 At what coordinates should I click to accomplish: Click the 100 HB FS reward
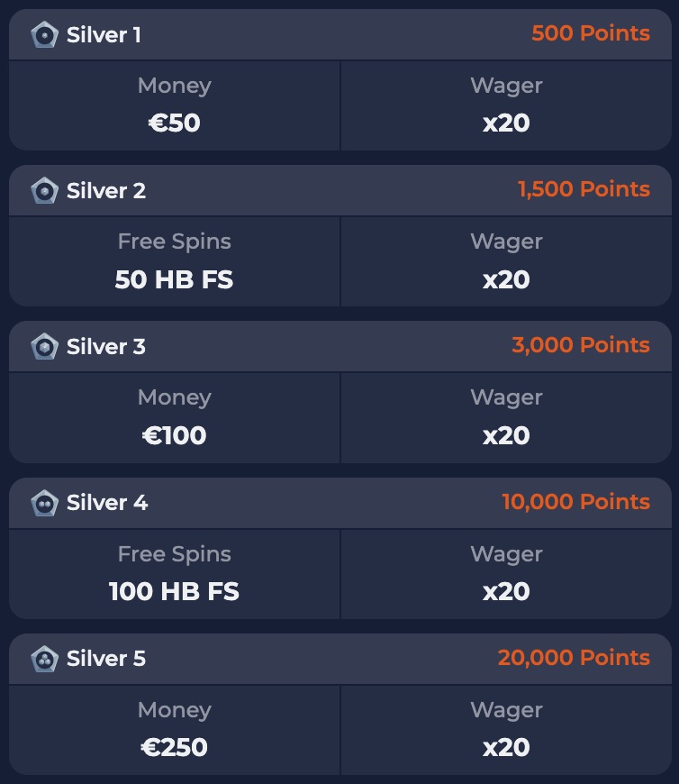coord(175,591)
